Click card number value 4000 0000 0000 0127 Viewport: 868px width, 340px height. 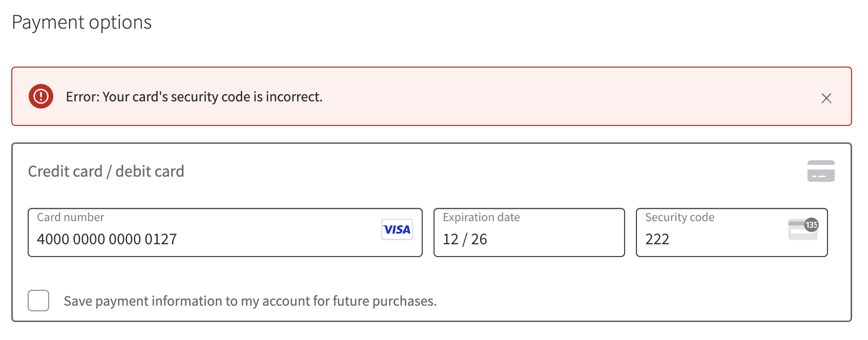[x=107, y=239]
